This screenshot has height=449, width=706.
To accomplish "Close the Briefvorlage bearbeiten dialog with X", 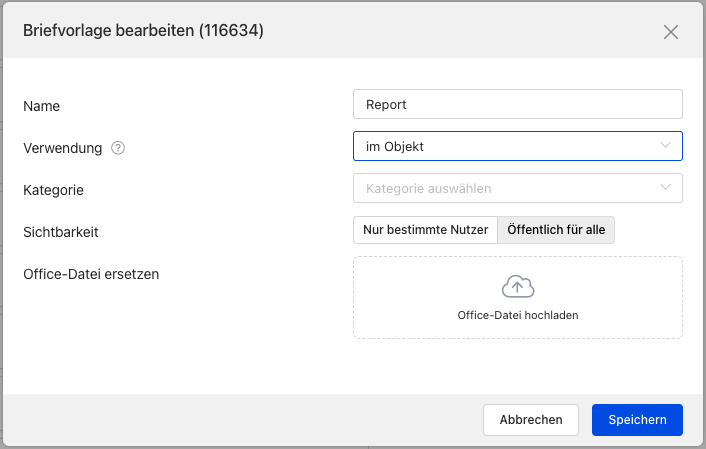I will (x=670, y=32).
